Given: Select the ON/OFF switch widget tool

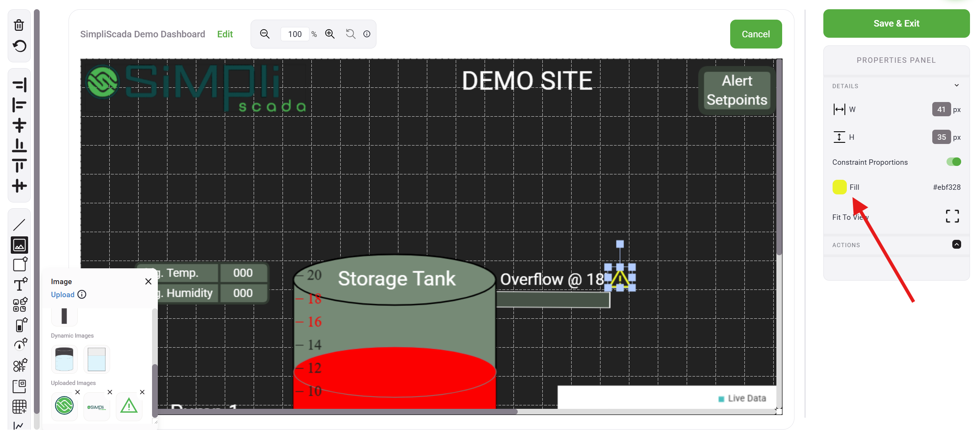Looking at the screenshot, I should pyautogui.click(x=20, y=365).
